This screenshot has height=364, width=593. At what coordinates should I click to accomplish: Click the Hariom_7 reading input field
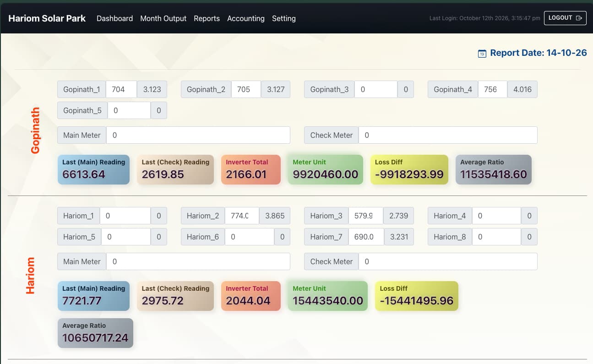click(x=366, y=237)
